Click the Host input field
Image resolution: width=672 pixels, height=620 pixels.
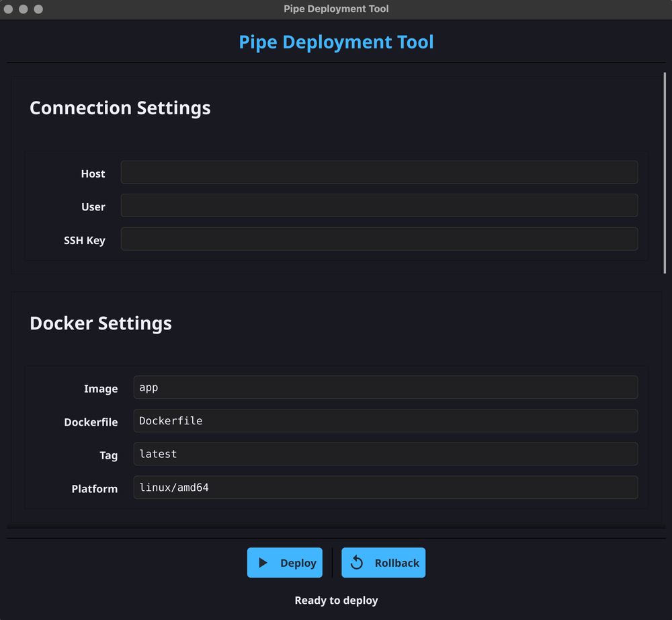(x=379, y=172)
